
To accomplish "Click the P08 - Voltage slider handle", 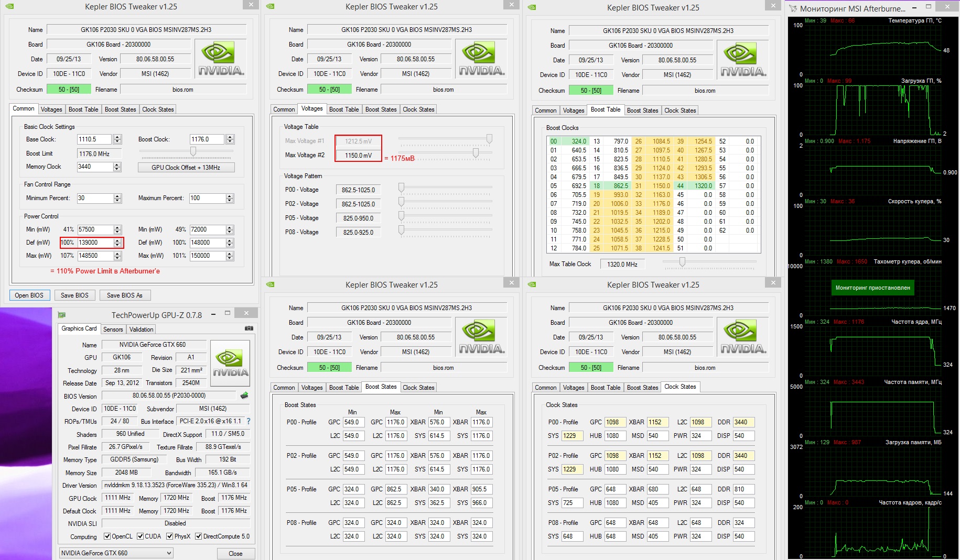I will (401, 230).
